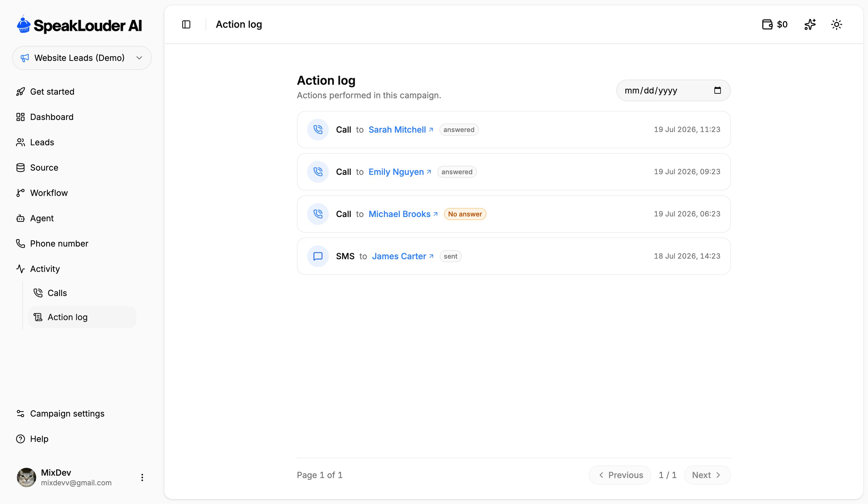This screenshot has width=868, height=504.
Task: Click the timestamp 19 Jul 2026, 11:23
Action: click(687, 130)
